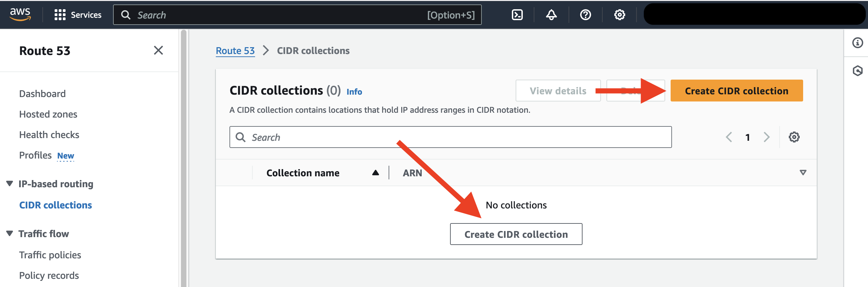Click the View details button
Screen dimensions: 868x287
(x=558, y=91)
